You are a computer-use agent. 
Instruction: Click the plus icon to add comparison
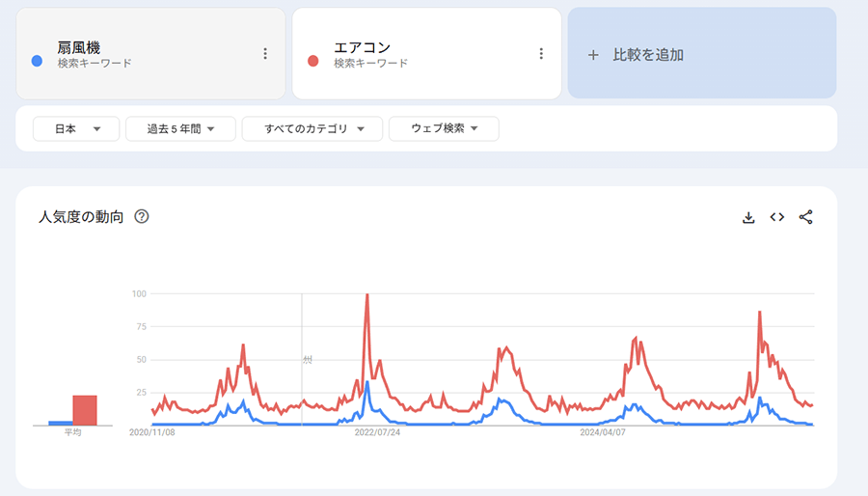pyautogui.click(x=593, y=55)
